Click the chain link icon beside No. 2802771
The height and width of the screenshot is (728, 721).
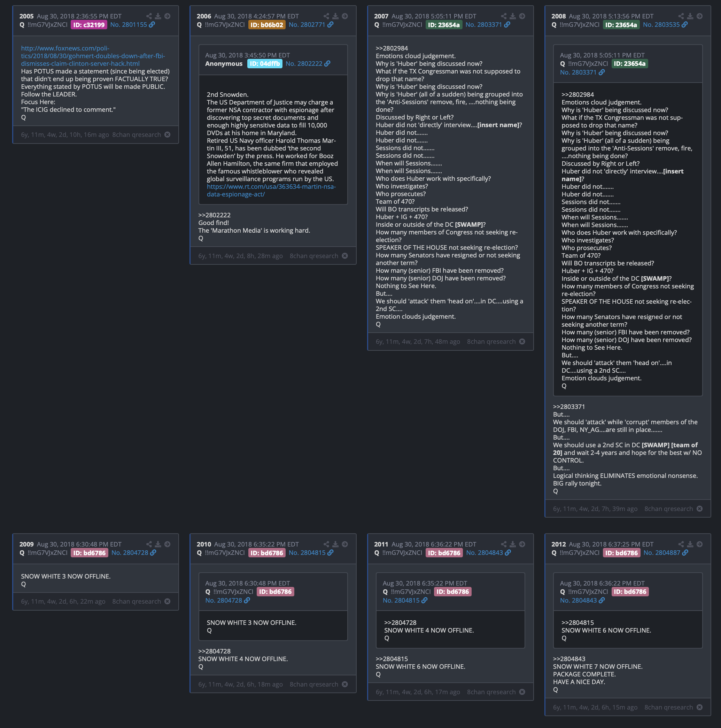330,24
